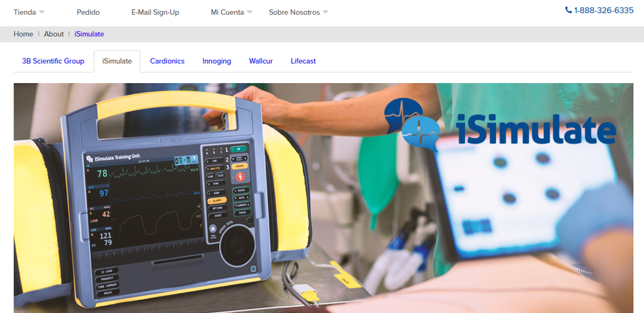644x313 pixels.
Task: Click iSimulate in the breadcrumb
Action: click(x=89, y=34)
